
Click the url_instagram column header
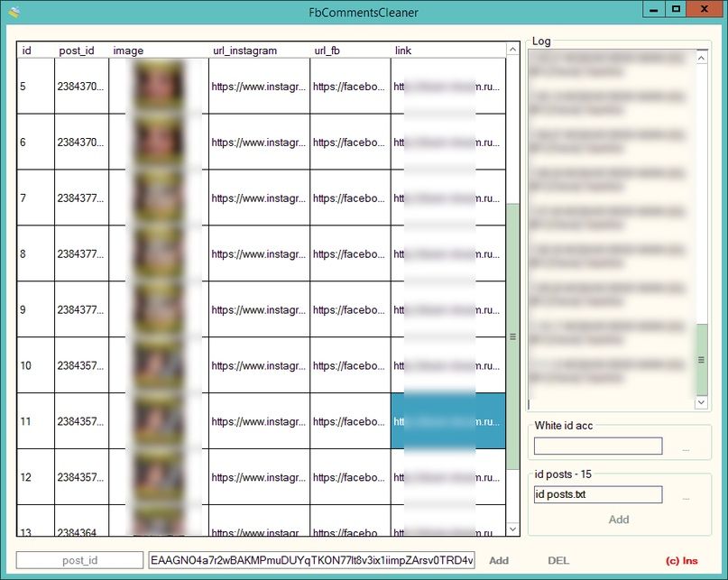259,51
